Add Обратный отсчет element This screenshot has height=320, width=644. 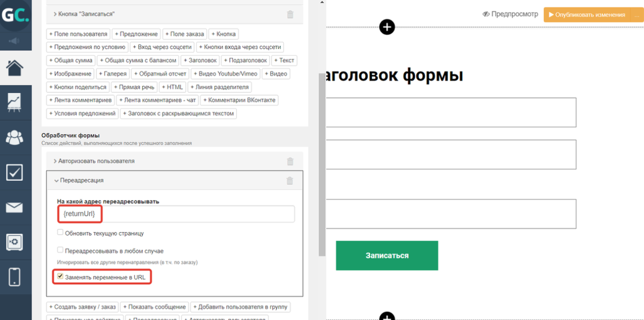(161, 74)
